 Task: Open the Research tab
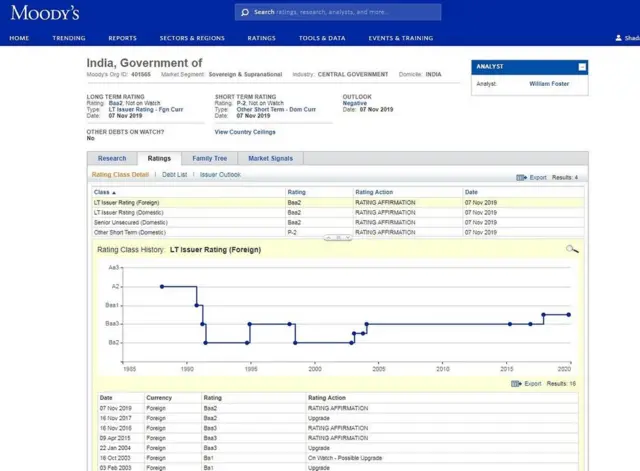112,158
